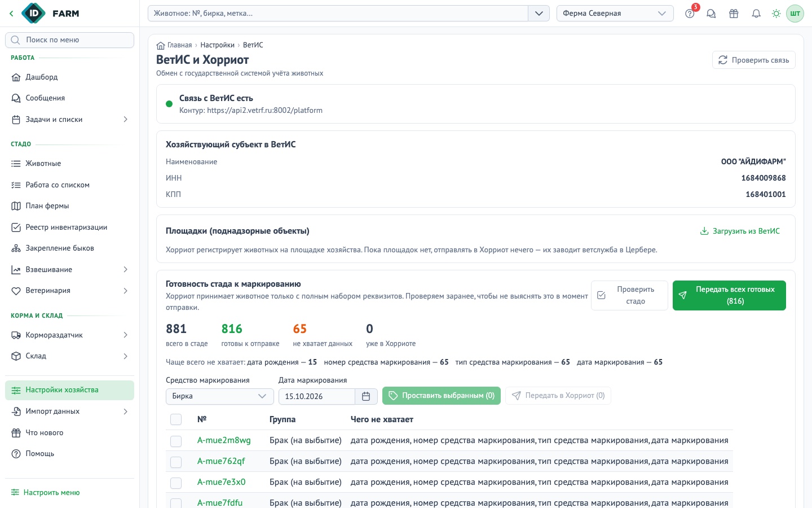812x508 pixels.
Task: Click the Поиск по меню search field
Action: tap(69, 40)
